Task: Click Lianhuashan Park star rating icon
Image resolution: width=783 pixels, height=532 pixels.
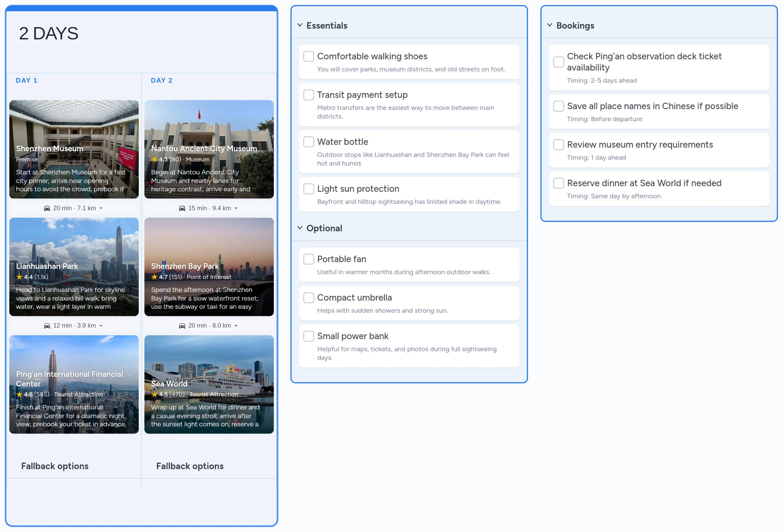Action: pyautogui.click(x=20, y=277)
